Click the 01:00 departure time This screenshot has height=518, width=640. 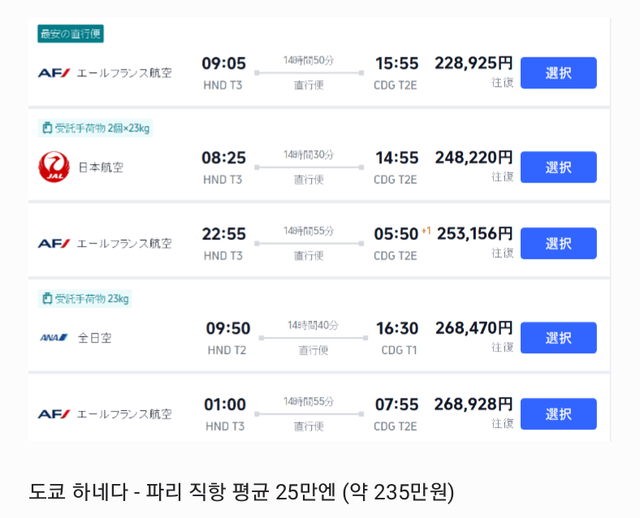(x=224, y=405)
